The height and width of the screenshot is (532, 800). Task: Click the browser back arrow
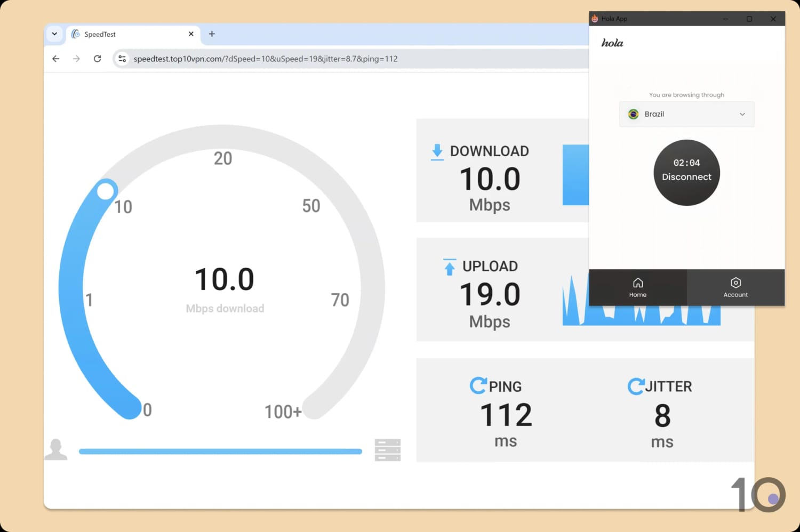point(56,59)
